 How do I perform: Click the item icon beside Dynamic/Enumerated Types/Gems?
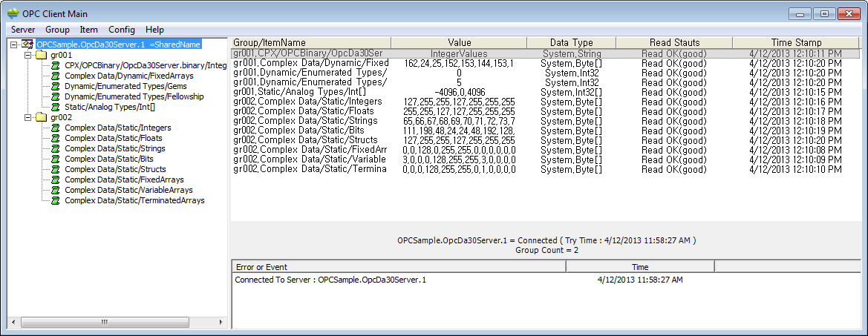tap(56, 87)
